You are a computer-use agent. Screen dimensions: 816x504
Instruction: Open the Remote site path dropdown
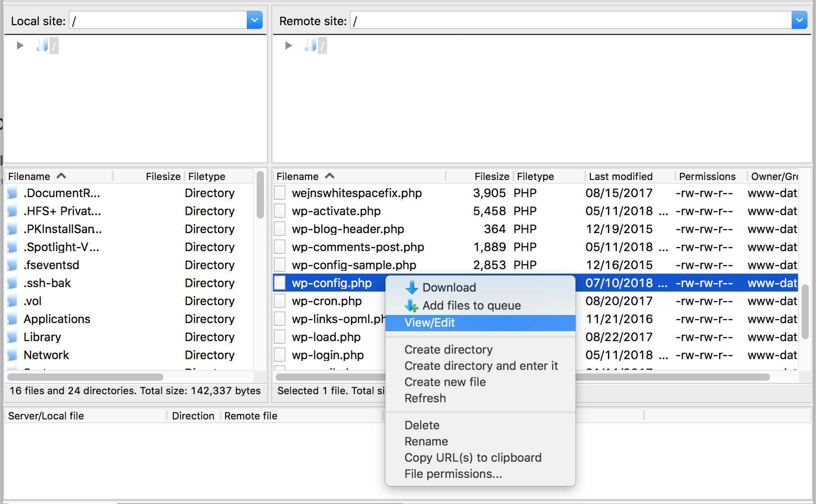coord(799,20)
